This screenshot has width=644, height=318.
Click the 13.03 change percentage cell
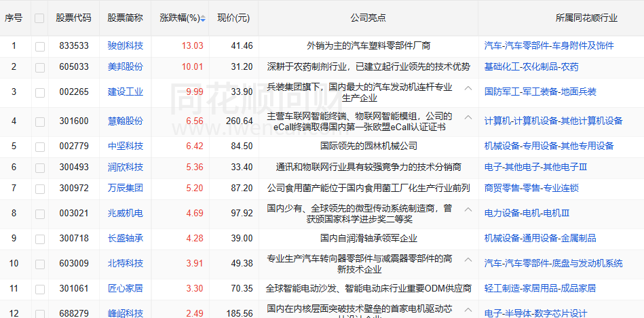point(193,45)
